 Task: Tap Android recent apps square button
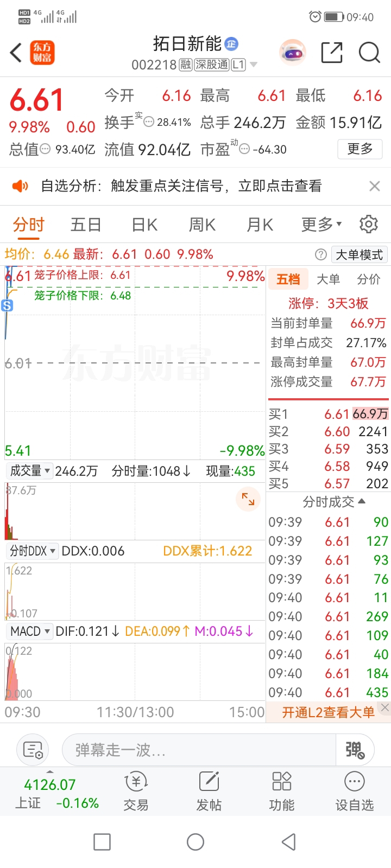pyautogui.click(x=102, y=842)
